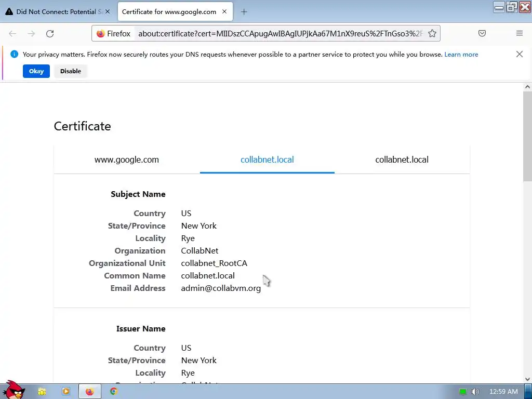Viewport: 532px width, 399px height.
Task: Open Chrome from the taskbar
Action: (x=114, y=392)
